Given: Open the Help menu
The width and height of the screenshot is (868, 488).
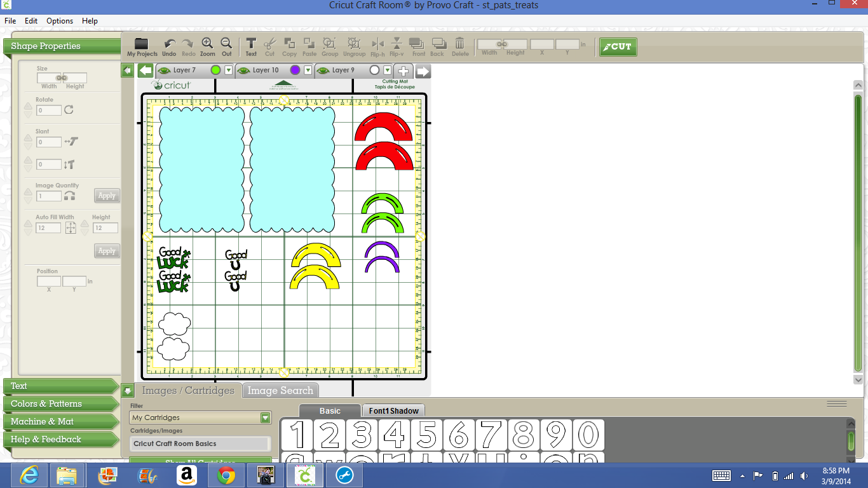Looking at the screenshot, I should point(90,21).
